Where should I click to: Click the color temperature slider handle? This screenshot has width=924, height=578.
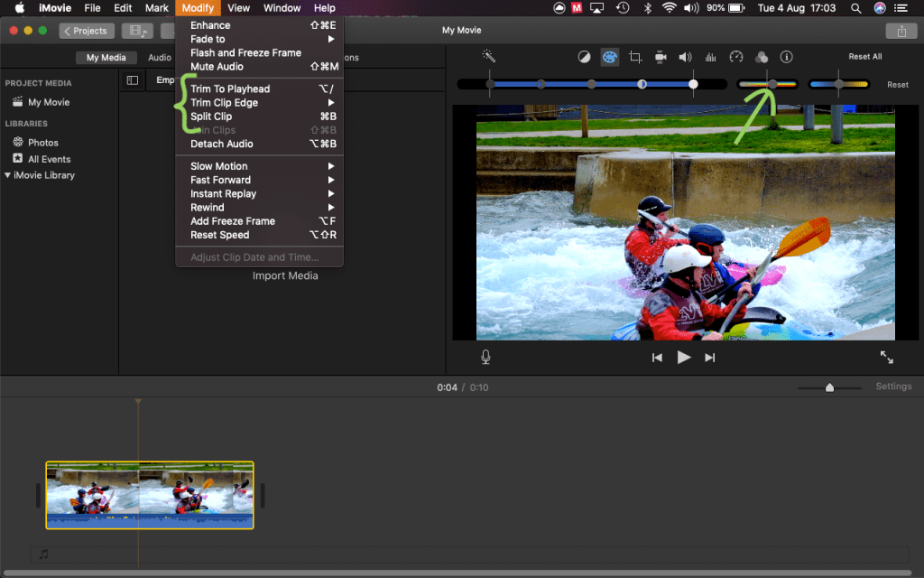click(x=839, y=84)
